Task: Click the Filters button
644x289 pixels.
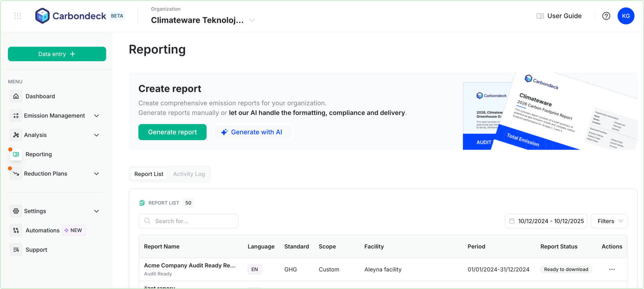Action: click(609, 221)
